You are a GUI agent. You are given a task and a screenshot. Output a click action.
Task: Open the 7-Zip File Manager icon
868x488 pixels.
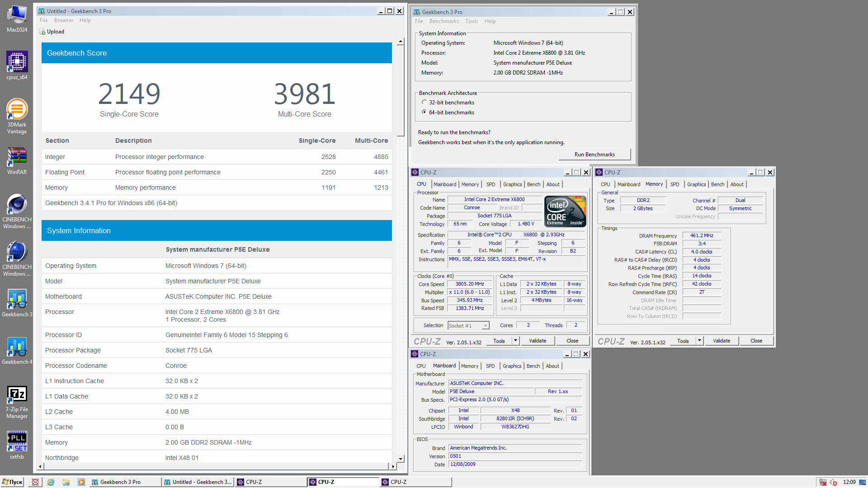click(x=17, y=402)
